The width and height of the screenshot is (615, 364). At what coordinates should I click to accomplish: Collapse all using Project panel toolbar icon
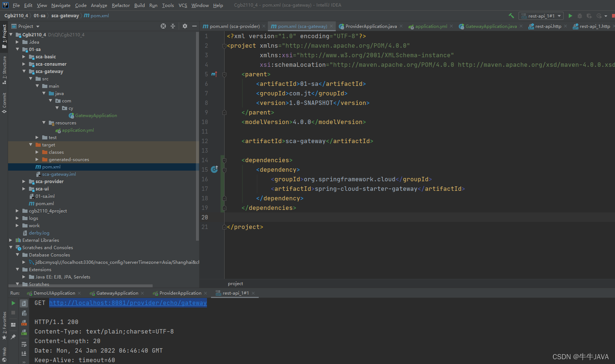coord(173,26)
